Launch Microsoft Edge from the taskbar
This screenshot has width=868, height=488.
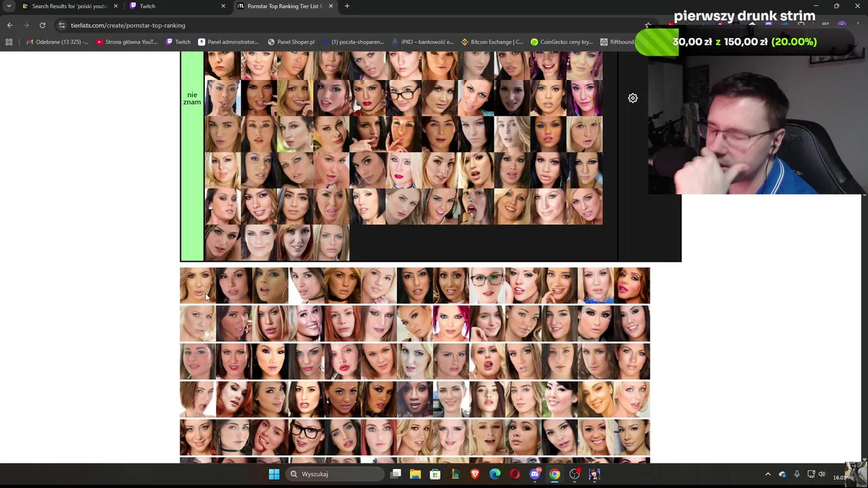pos(495,474)
